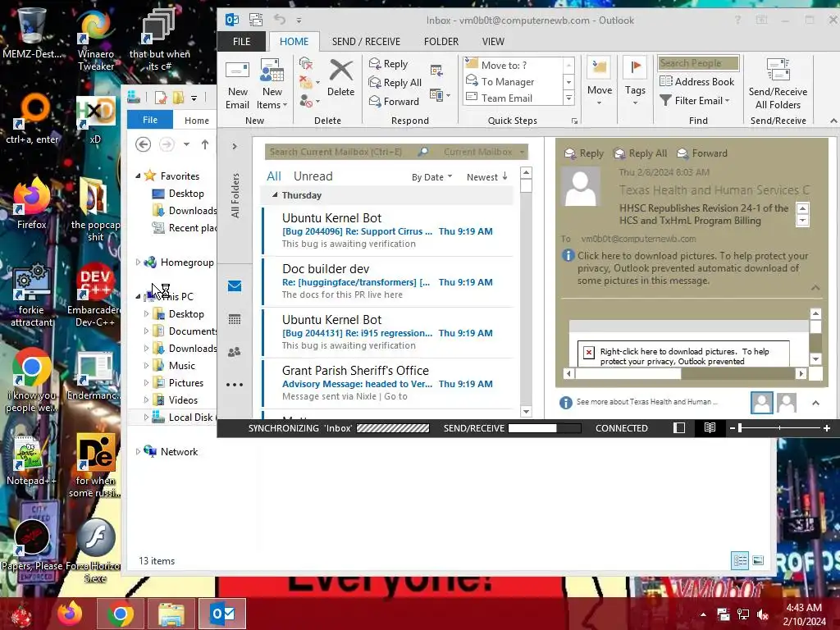This screenshot has height=630, width=840.
Task: Open the Clean Up dropdown
Action: [309, 82]
